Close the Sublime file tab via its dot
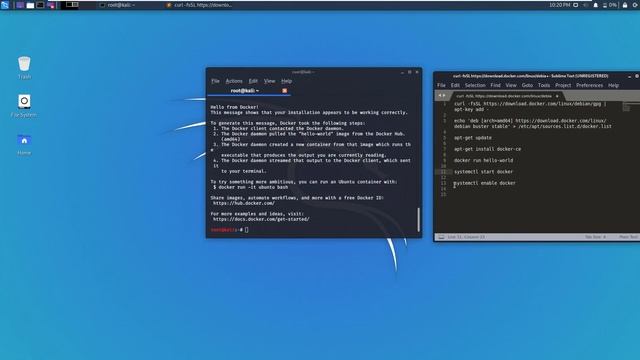 pos(557,96)
